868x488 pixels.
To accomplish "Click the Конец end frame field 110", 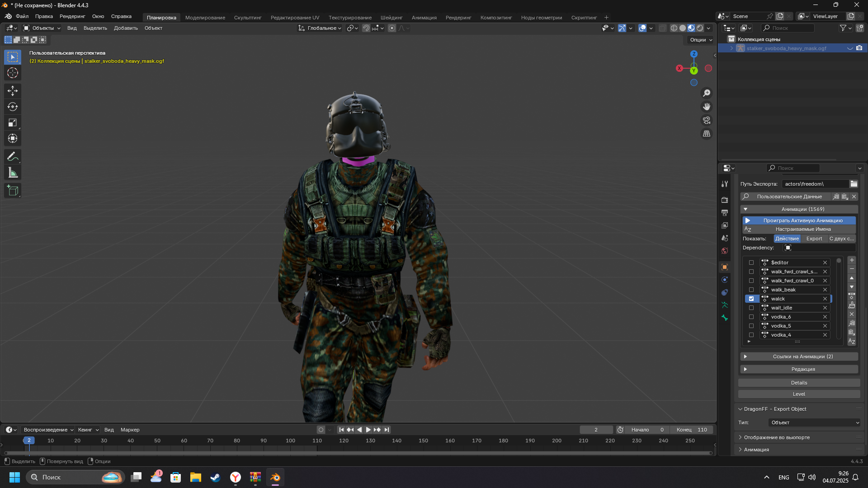I will [692, 430].
